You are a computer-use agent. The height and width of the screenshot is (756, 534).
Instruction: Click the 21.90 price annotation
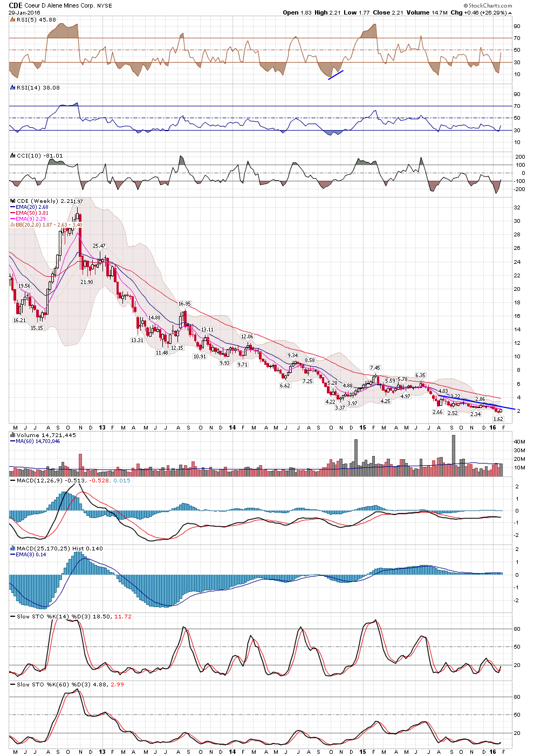click(x=87, y=282)
